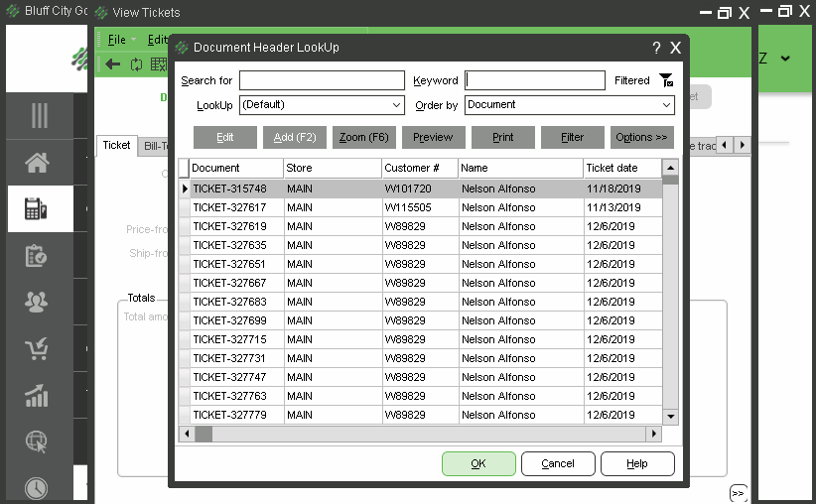Click the back arrow in View Tickets toolbar
Screen dimensions: 816x504
point(112,63)
